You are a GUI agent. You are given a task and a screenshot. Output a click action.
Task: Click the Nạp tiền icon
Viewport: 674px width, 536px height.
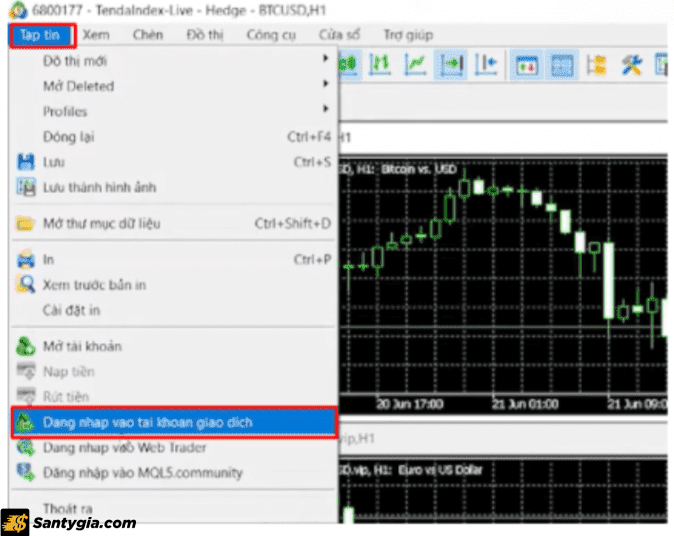[x=26, y=371]
